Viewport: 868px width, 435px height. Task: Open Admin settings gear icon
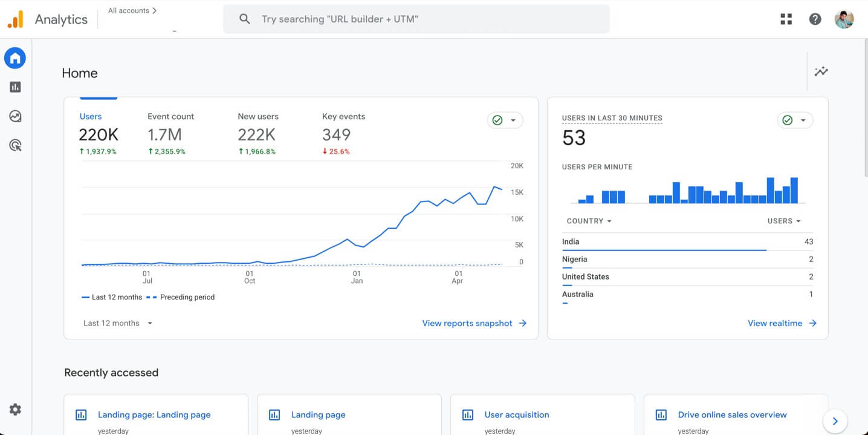coord(15,410)
